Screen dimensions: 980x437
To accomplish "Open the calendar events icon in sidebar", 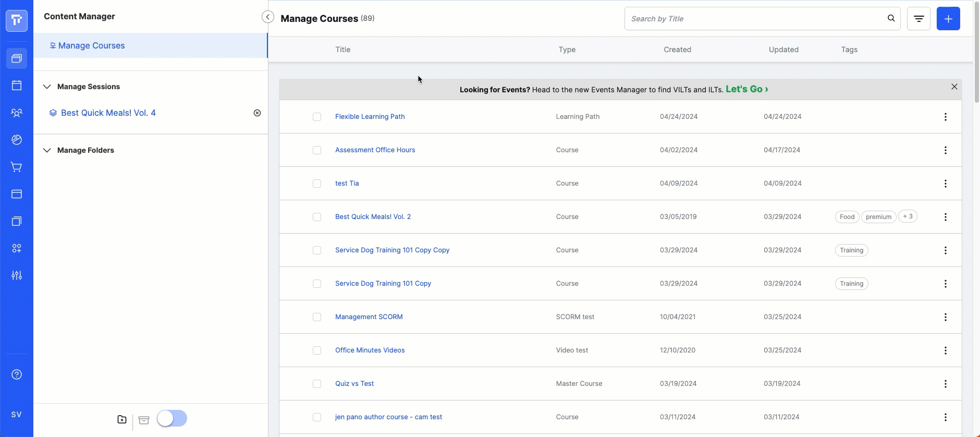I will (x=17, y=86).
